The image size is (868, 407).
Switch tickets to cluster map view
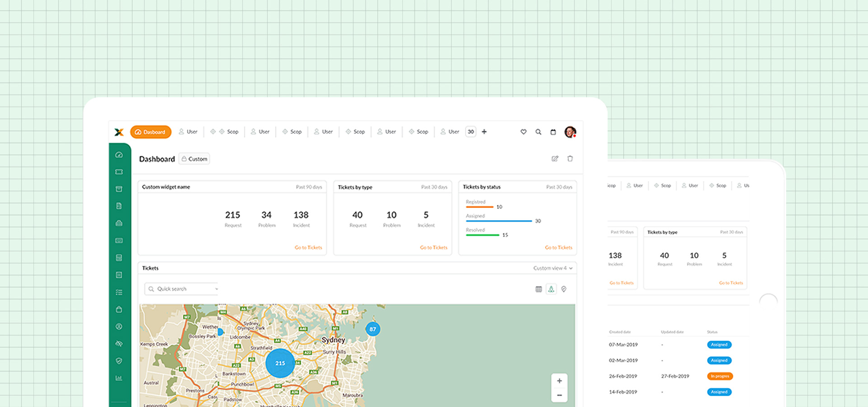(551, 289)
